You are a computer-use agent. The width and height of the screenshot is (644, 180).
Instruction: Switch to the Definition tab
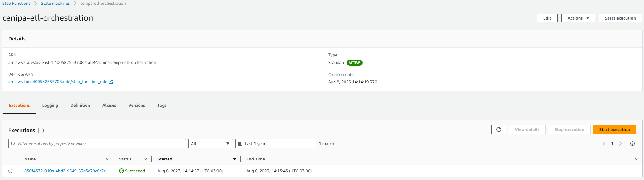pyautogui.click(x=80, y=105)
